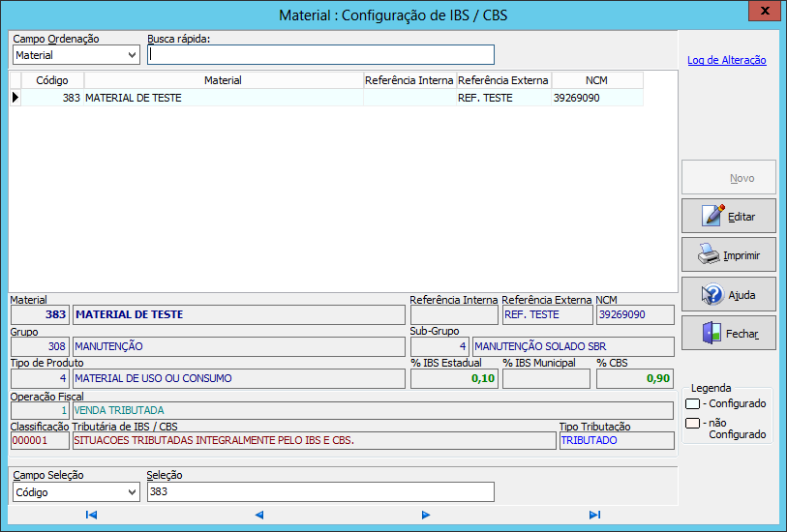Click Configurado legend color box
Image resolution: width=787 pixels, height=532 pixels.
[692, 403]
